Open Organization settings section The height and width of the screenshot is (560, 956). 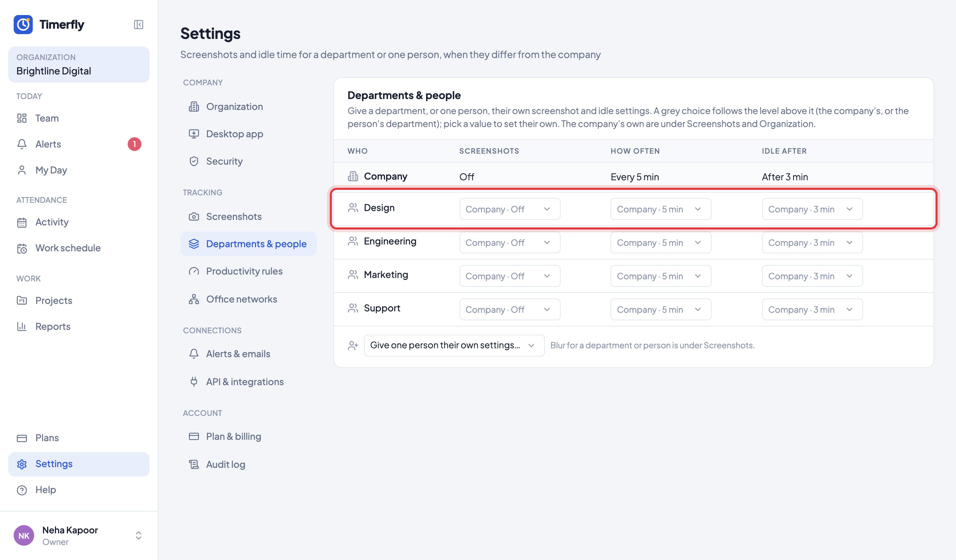click(249, 107)
